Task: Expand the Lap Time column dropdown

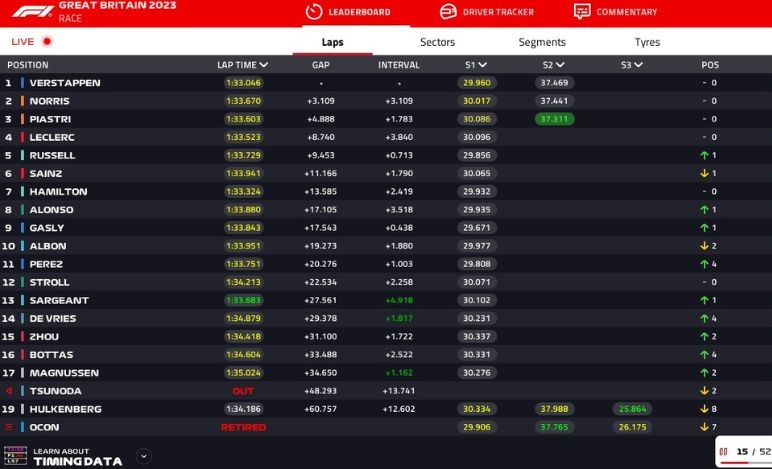Action: 264,65
